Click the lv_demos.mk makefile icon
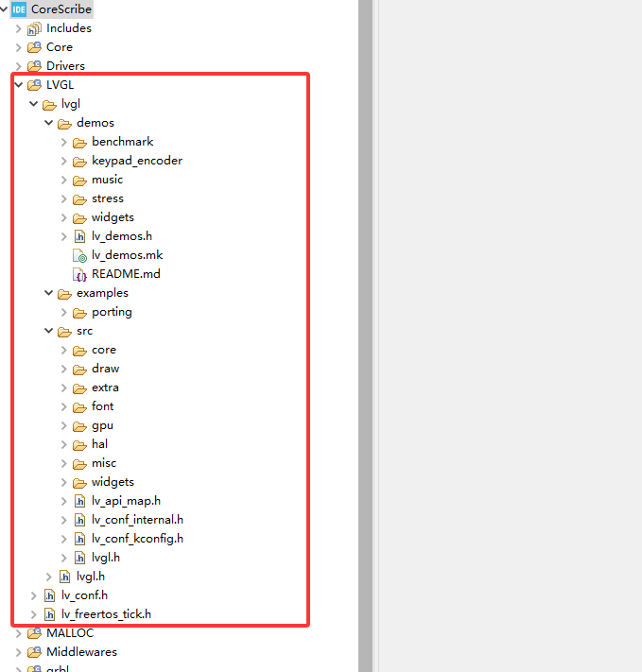 [80, 255]
